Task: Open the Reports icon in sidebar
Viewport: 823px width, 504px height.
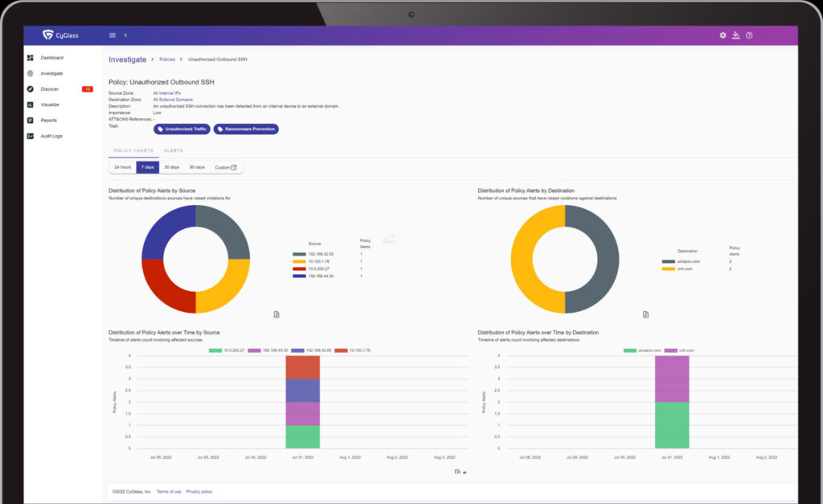Action: point(31,121)
